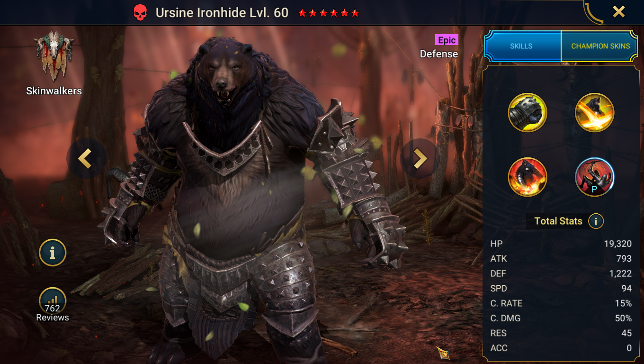644x364 pixels.
Task: Open the passive skill icon marked P
Action: point(595,177)
